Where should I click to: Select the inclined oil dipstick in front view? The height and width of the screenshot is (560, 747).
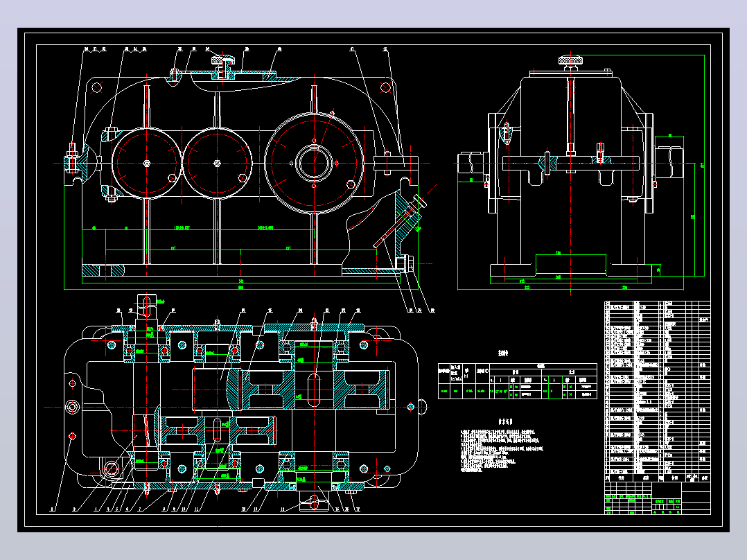point(400,222)
